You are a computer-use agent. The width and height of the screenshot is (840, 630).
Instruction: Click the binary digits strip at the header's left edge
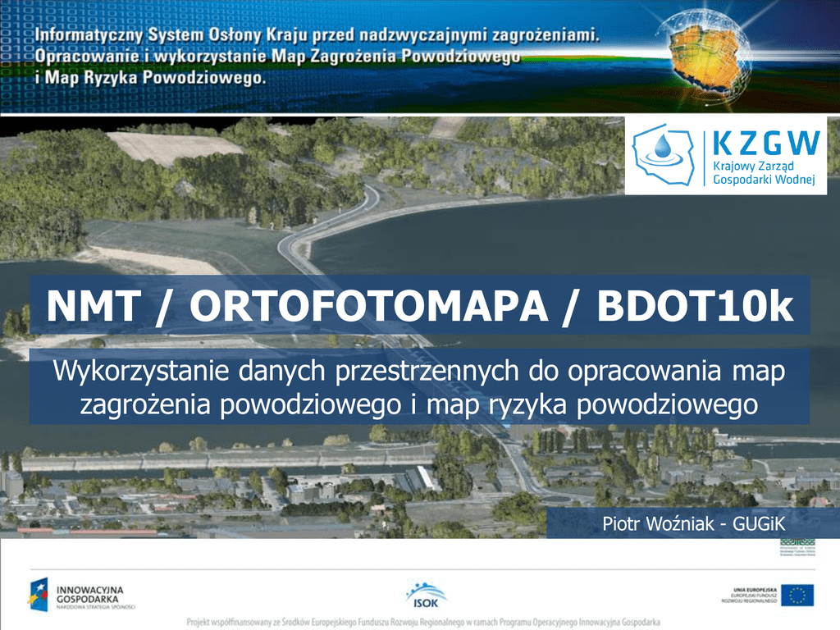[x=11, y=51]
